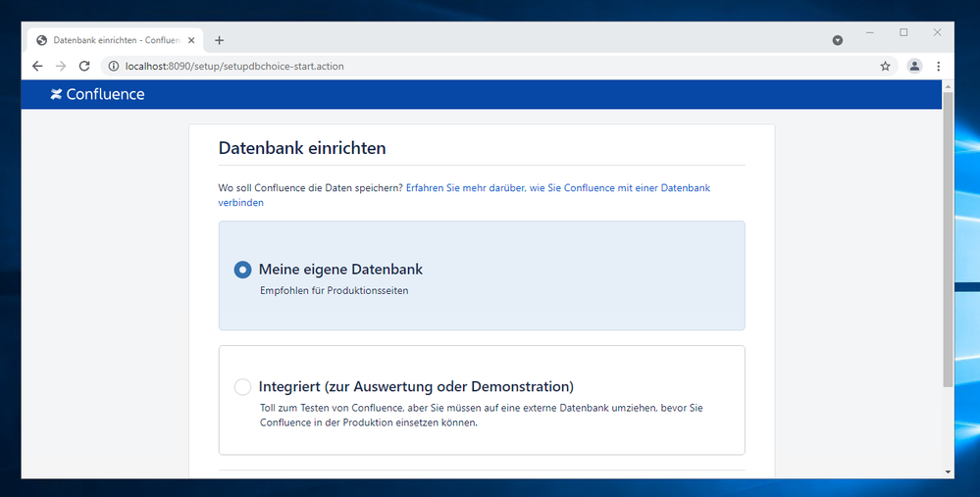This screenshot has width=980, height=497.
Task: Go back with browser back arrow
Action: [x=37, y=67]
